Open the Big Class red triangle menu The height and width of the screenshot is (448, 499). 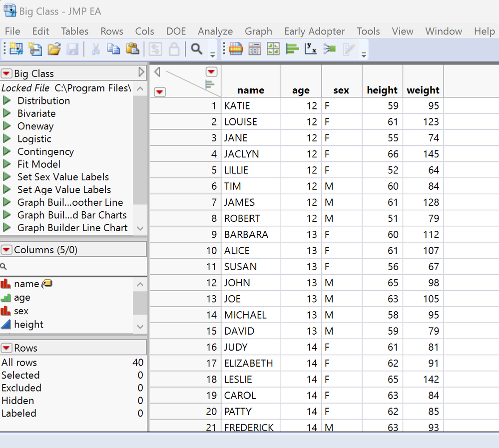coord(6,73)
